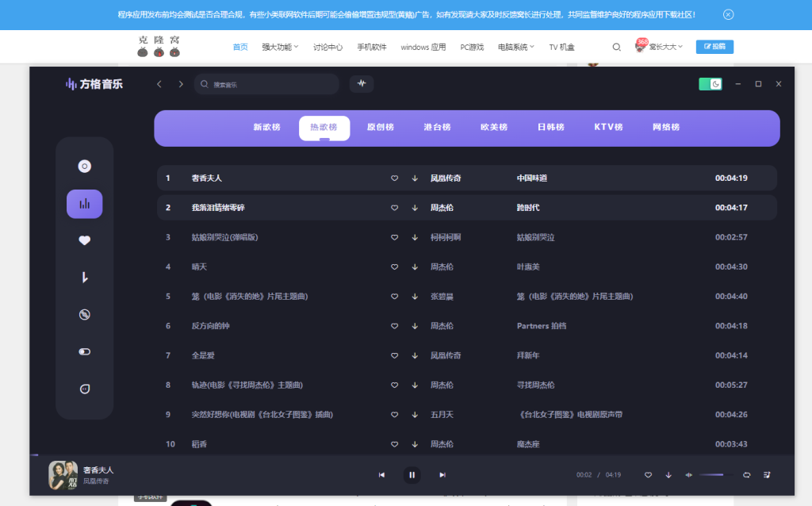Favorite the song 晴天
The image size is (812, 506).
point(395,266)
